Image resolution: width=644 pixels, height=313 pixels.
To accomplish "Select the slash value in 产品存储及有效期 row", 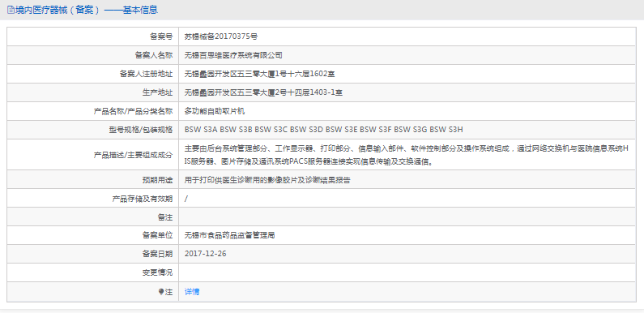I will click(x=186, y=199).
